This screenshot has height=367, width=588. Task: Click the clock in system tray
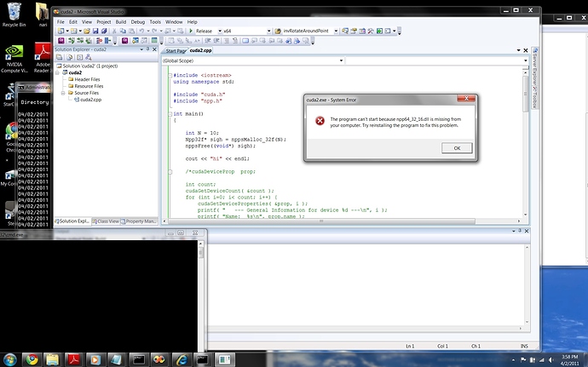pyautogui.click(x=569, y=360)
